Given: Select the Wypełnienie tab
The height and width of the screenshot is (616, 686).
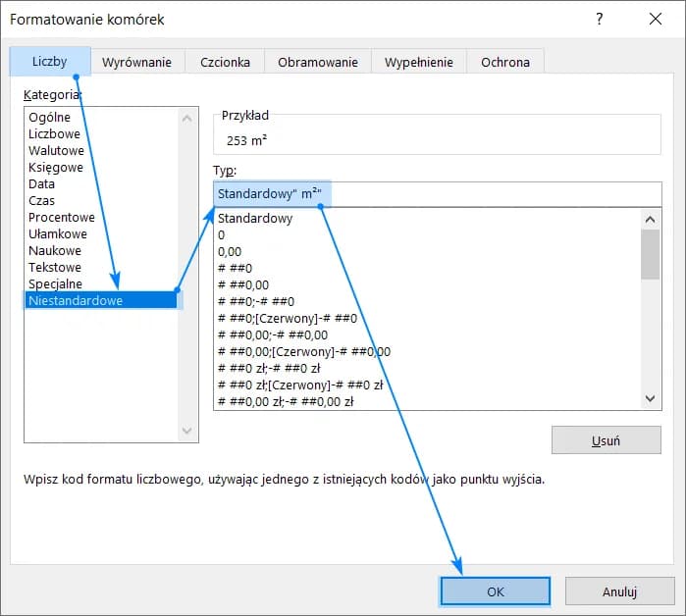Looking at the screenshot, I should click(418, 62).
